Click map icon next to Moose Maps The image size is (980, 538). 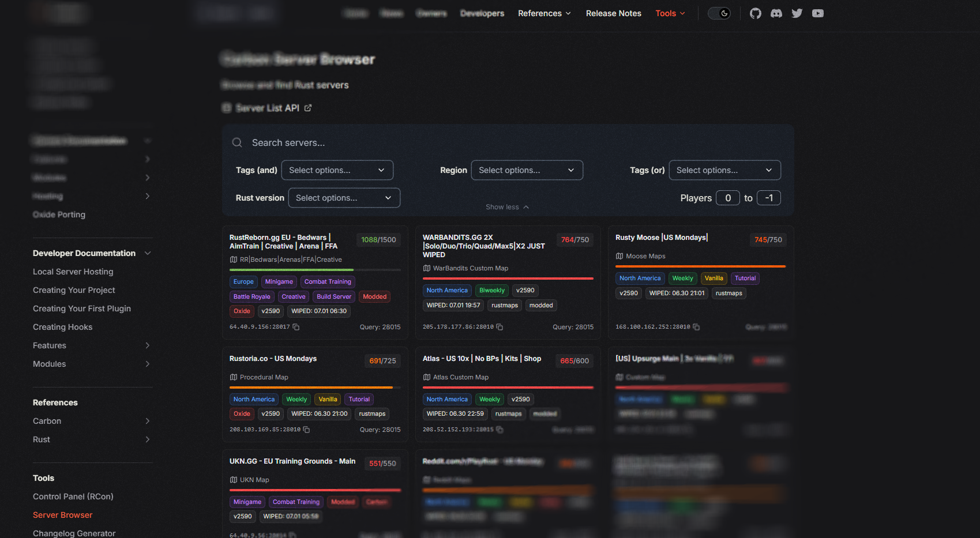[x=619, y=256]
